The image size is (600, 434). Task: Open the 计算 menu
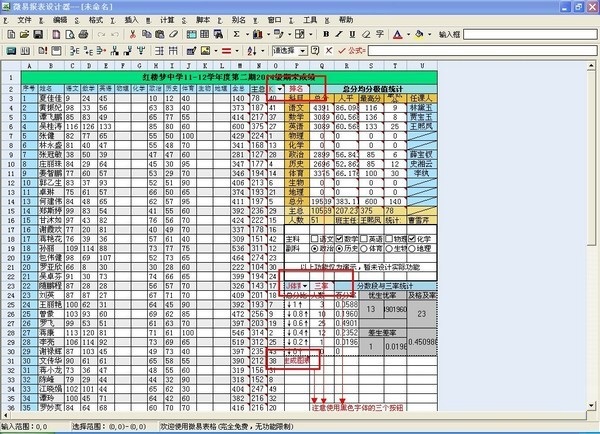coord(167,20)
